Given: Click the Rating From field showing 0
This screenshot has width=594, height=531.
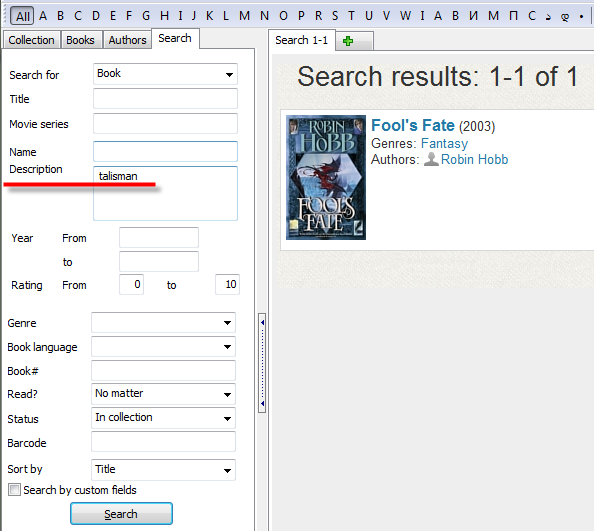Looking at the screenshot, I should (131, 284).
